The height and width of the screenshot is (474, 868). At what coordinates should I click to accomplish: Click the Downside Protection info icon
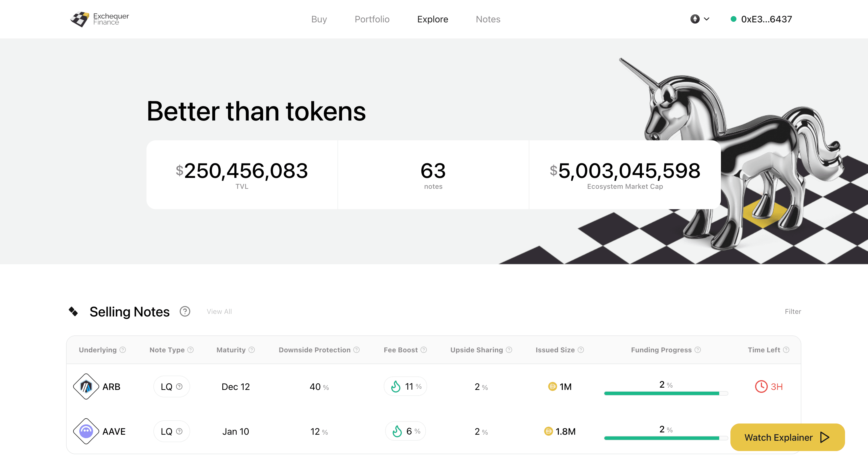(x=356, y=350)
